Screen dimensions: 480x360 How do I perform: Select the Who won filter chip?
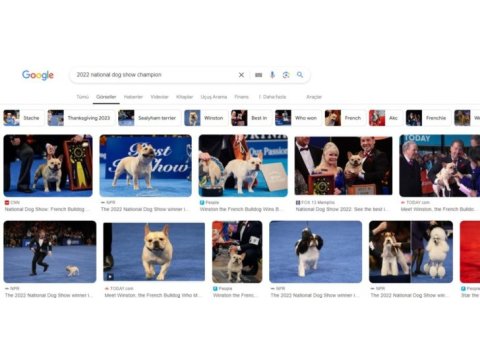tap(298, 118)
